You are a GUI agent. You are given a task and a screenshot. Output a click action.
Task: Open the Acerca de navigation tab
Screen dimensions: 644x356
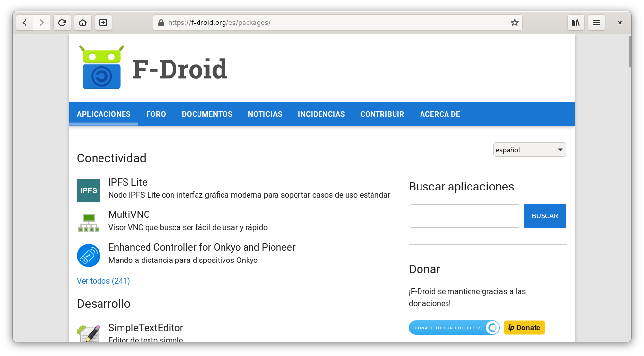coord(440,114)
